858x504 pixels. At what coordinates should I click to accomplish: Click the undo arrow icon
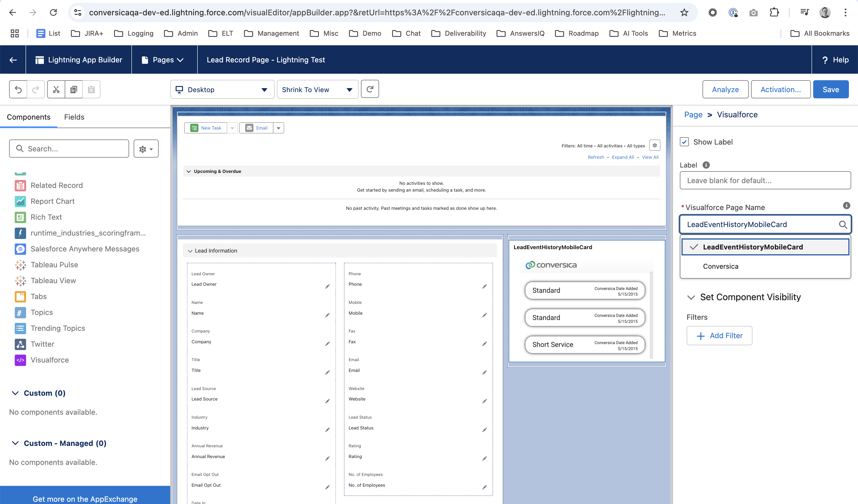tap(18, 90)
